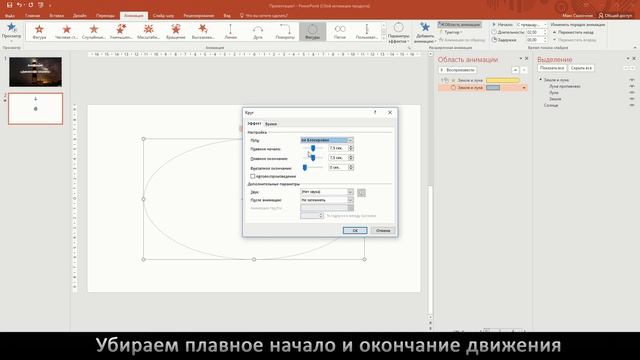Open the Вставка ribbon tab
The height and width of the screenshot is (360, 640).
tap(56, 16)
